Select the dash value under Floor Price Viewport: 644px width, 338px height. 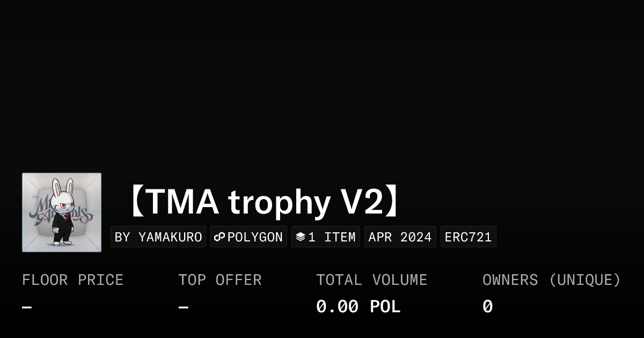click(x=27, y=307)
